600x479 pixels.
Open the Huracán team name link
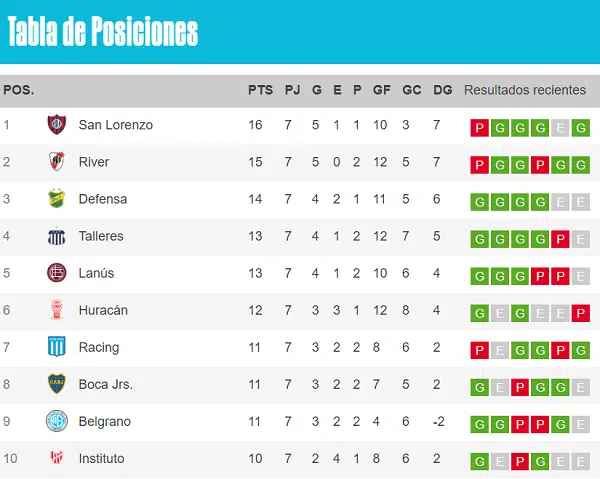(103, 310)
